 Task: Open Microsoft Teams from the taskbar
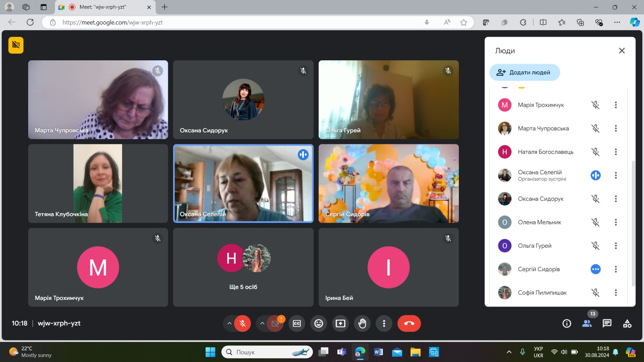click(x=342, y=352)
